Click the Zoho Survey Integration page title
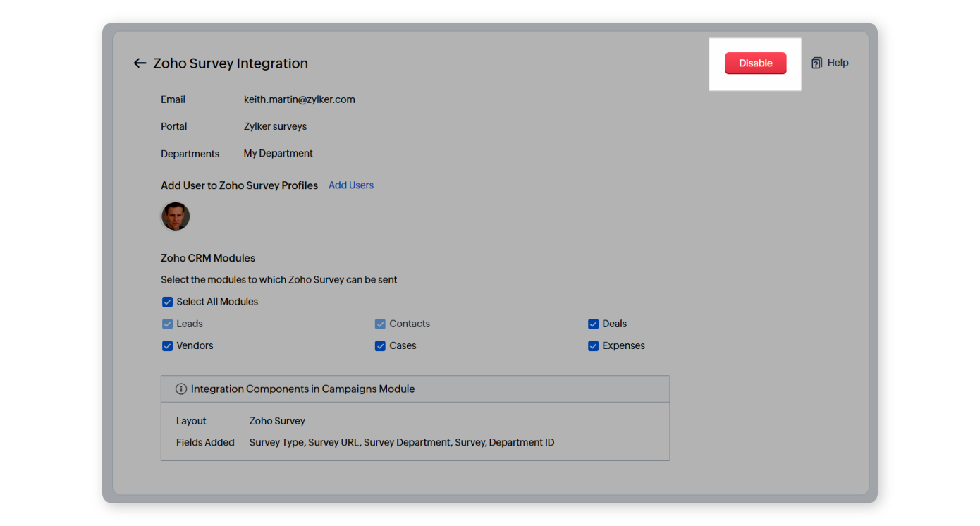Image resolution: width=980 pixels, height=526 pixels. (231, 63)
